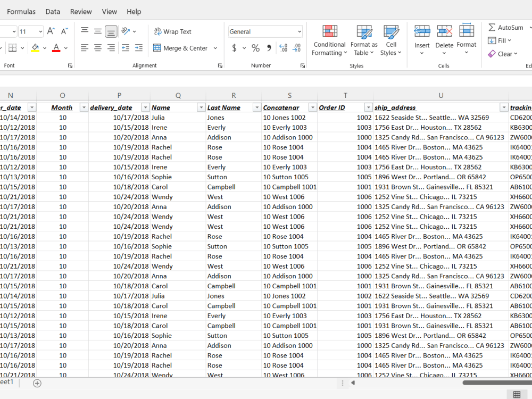The width and height of the screenshot is (532, 399).
Task: Open the General number format dropdown
Action: (x=299, y=31)
